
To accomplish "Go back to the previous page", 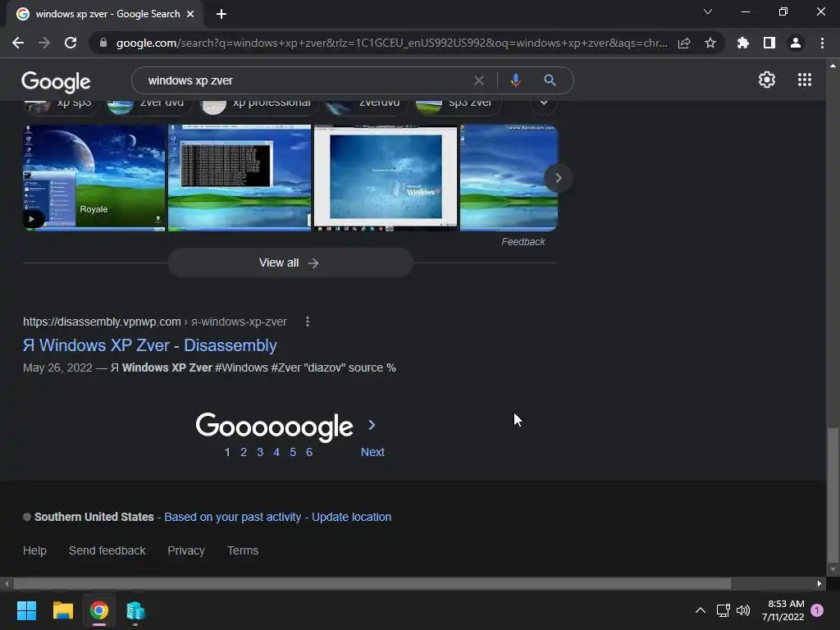I will 18,43.
